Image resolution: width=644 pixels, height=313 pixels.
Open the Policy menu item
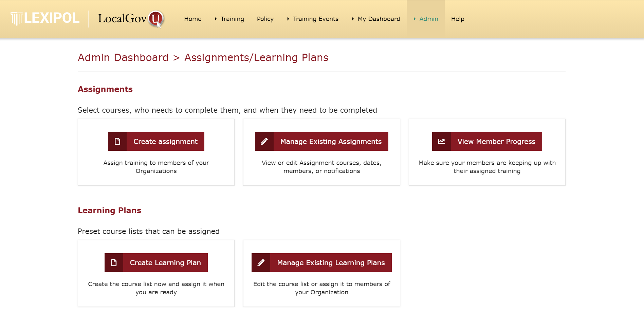(265, 19)
